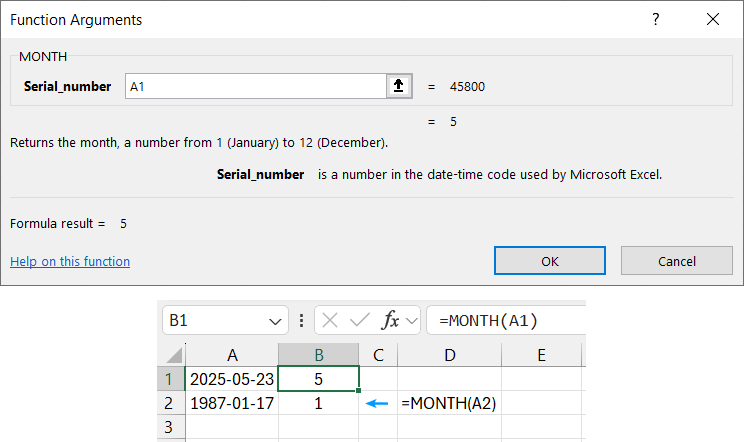This screenshot has height=442, width=744.
Task: Click the =MONTH(A2) text in column D
Action: [449, 403]
